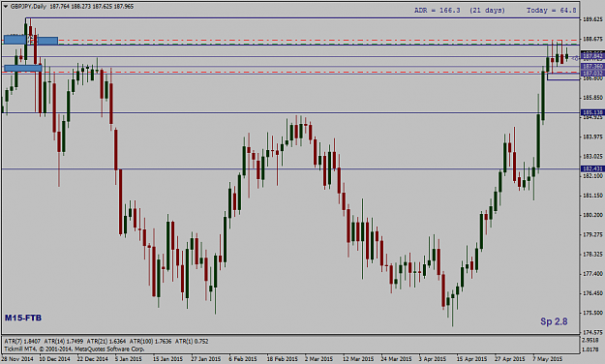Click the 177.400 price scale label

[x=593, y=274]
